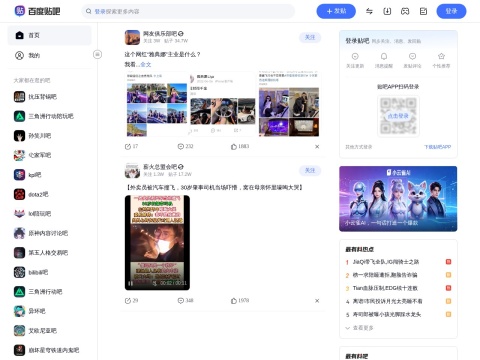The image size is (480, 360).
Task: Click the 其他方式登录 link
Action: click(359, 147)
